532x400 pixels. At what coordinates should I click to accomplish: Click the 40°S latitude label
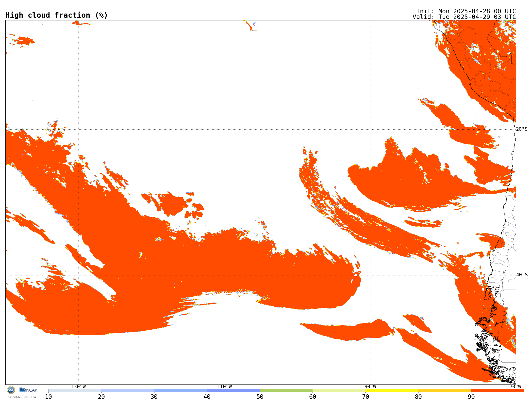tap(522, 275)
